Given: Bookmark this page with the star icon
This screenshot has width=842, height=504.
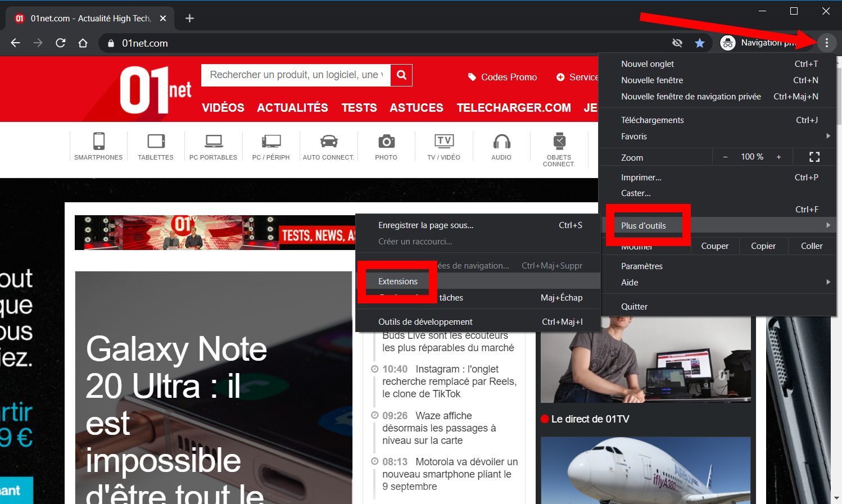Looking at the screenshot, I should click(x=700, y=43).
